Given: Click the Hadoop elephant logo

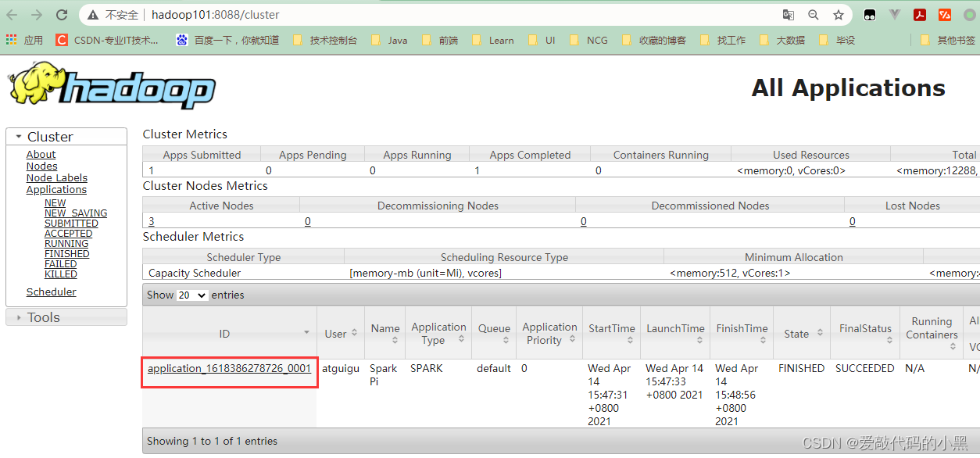Looking at the screenshot, I should click(111, 86).
